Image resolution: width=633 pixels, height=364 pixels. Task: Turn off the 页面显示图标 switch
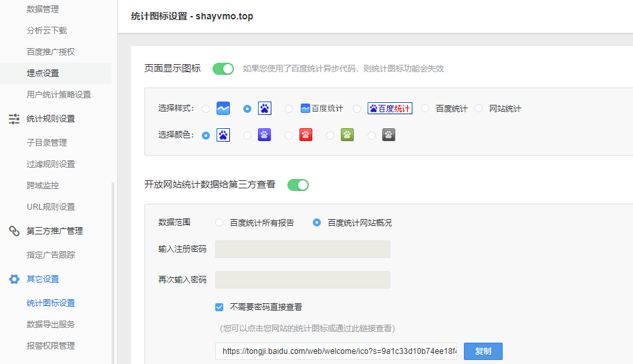[x=223, y=68]
